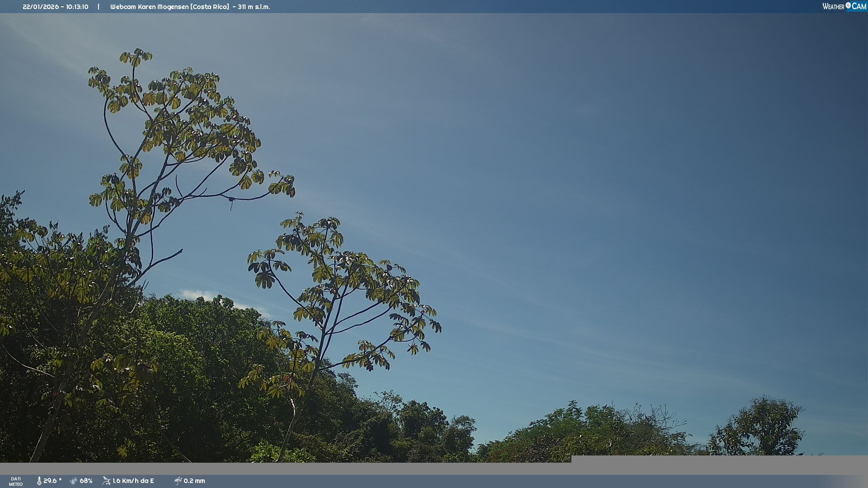Select the 29.6 ° temperature reading
The image size is (868, 488).
(52, 481)
